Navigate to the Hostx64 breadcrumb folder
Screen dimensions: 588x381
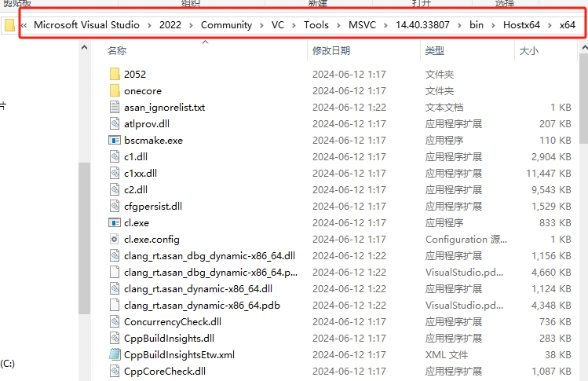point(521,25)
